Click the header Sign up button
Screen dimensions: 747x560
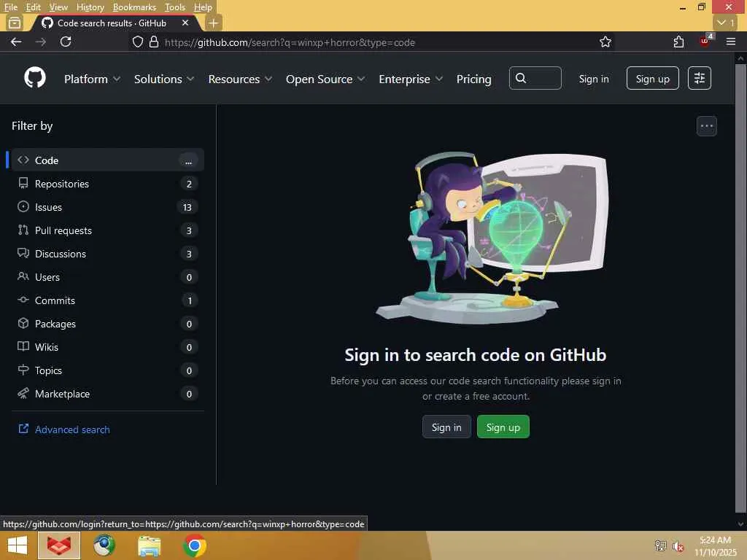(653, 78)
